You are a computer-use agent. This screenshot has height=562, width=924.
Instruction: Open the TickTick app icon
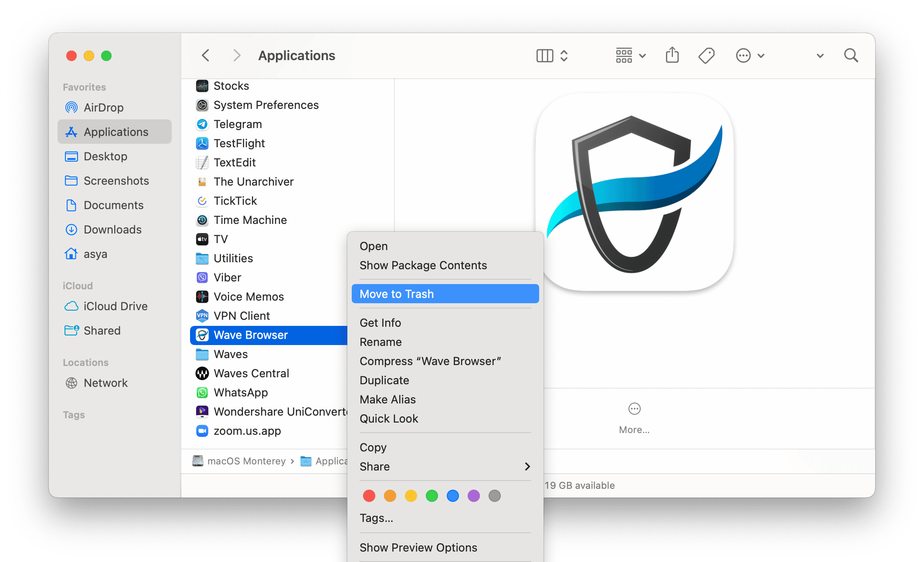(202, 201)
